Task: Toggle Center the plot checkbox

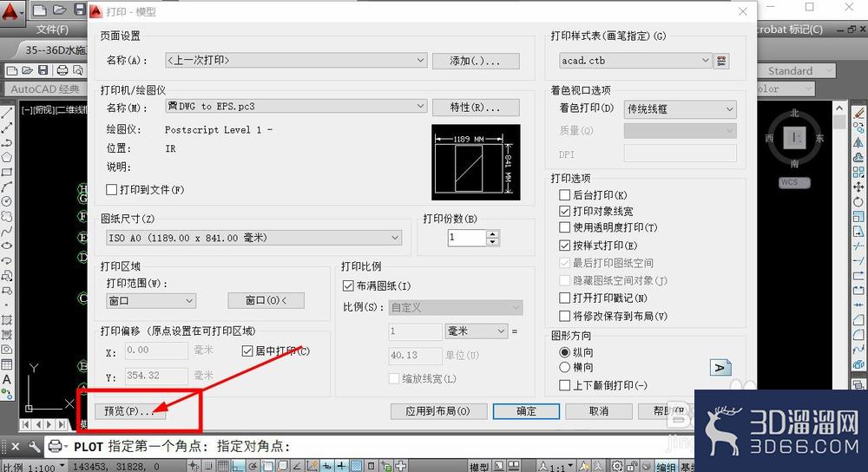Action: (247, 351)
